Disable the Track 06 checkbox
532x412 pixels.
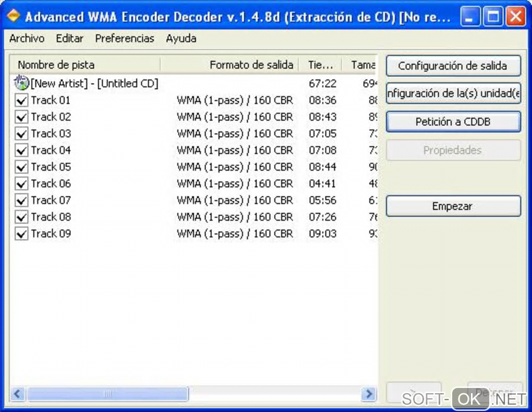tap(21, 184)
